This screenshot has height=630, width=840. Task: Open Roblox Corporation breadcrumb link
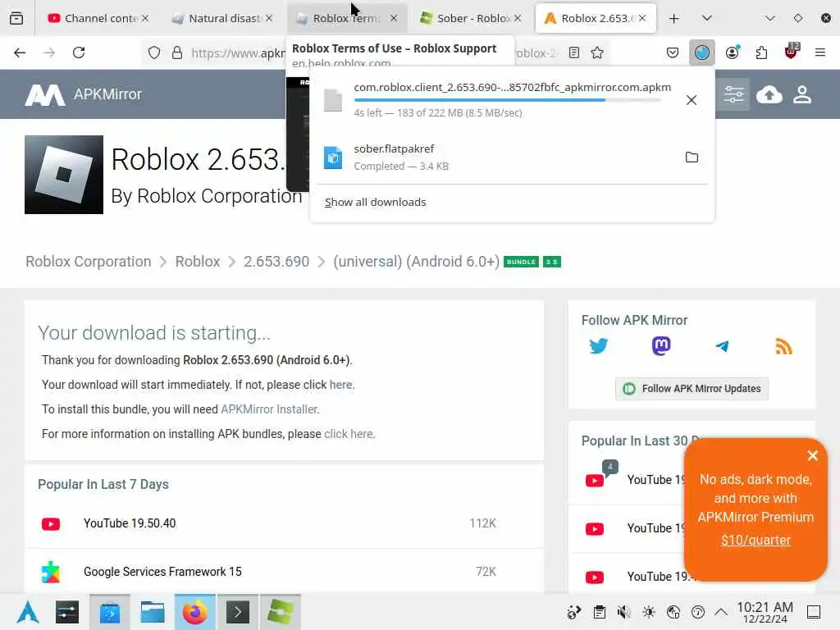(89, 262)
